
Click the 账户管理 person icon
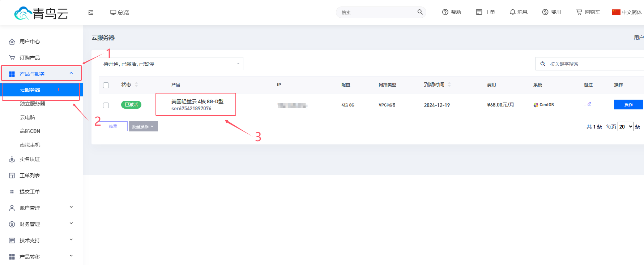(x=12, y=208)
